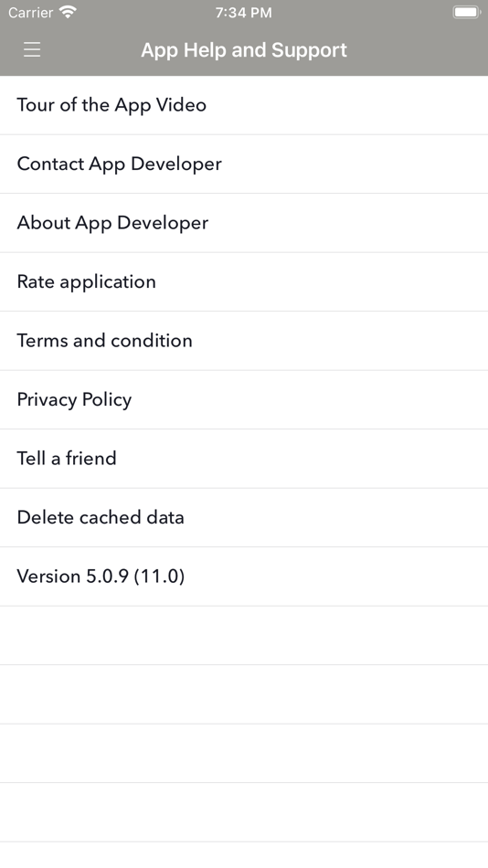
Task: Tap the Carrier label in status bar
Action: (30, 12)
